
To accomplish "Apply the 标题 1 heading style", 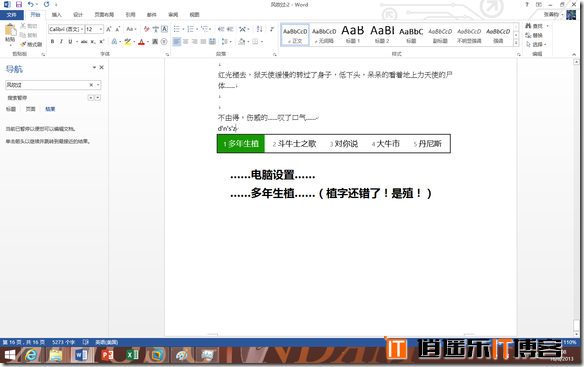I will [x=353, y=35].
